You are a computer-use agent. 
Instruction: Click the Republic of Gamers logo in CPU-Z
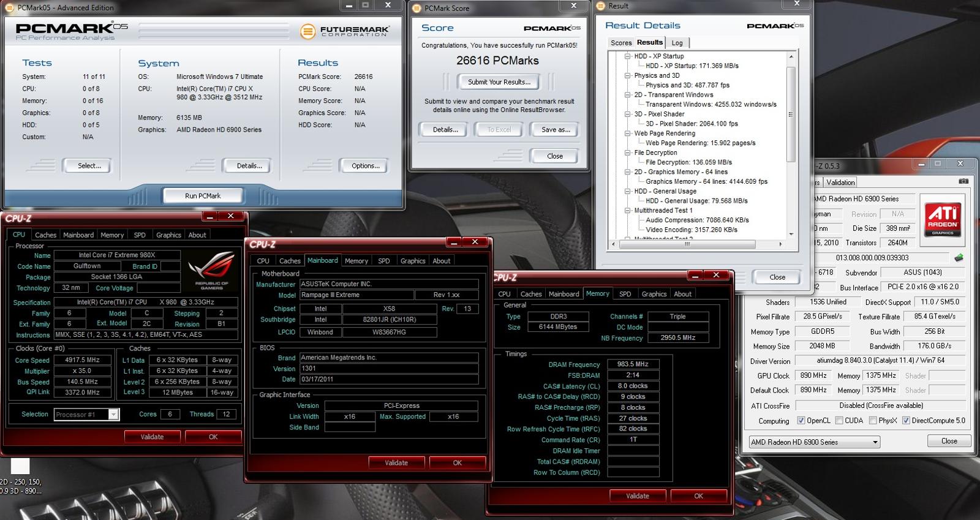[x=211, y=269]
